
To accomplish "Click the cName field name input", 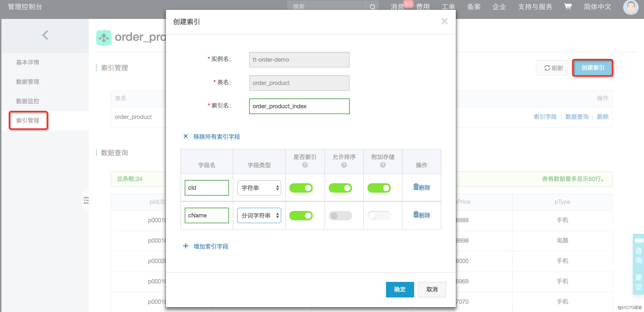I will point(207,215).
